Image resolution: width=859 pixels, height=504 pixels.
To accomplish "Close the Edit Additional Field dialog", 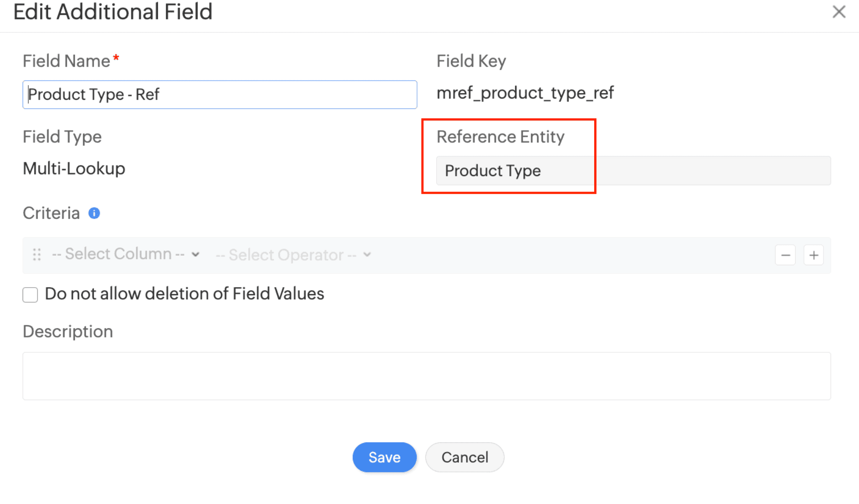I will pos(839,12).
